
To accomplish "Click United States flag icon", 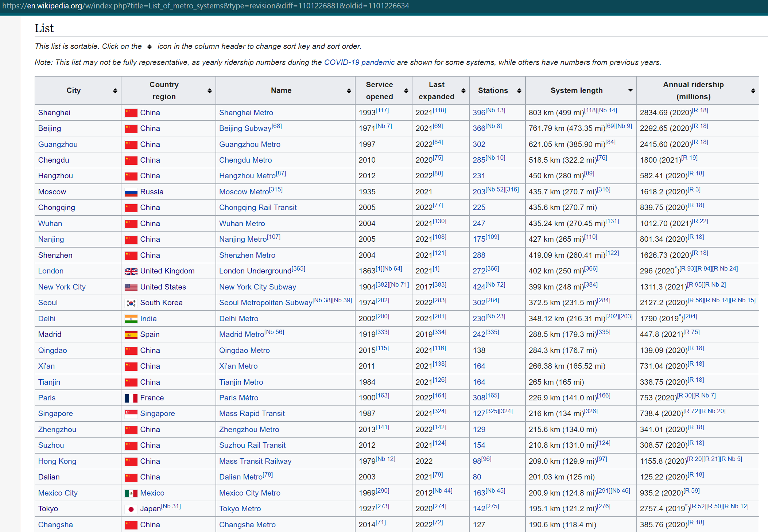I will [x=131, y=287].
